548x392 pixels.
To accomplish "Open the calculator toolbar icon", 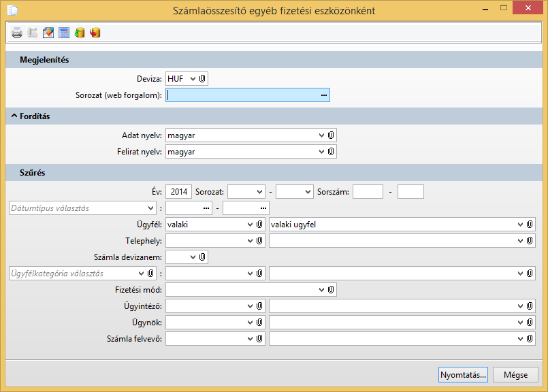I will pyautogui.click(x=64, y=33).
